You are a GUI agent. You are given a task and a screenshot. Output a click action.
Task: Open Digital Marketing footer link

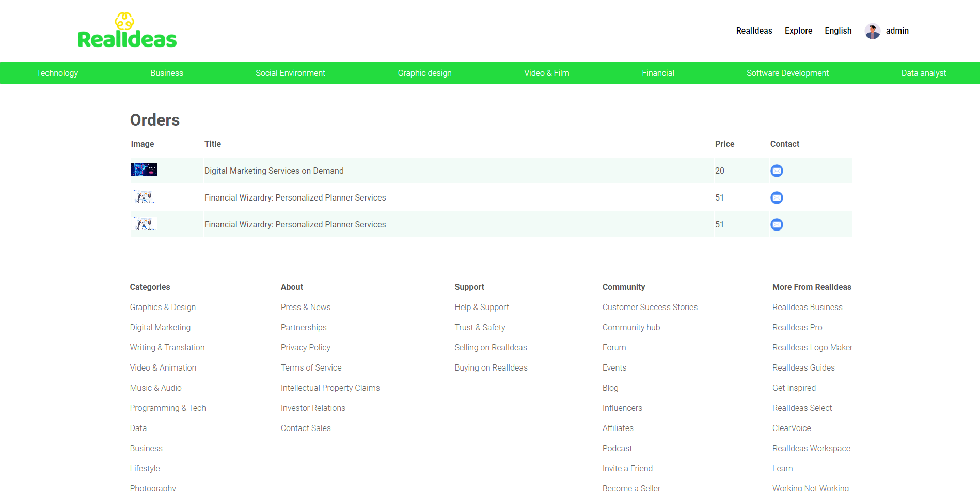click(160, 328)
